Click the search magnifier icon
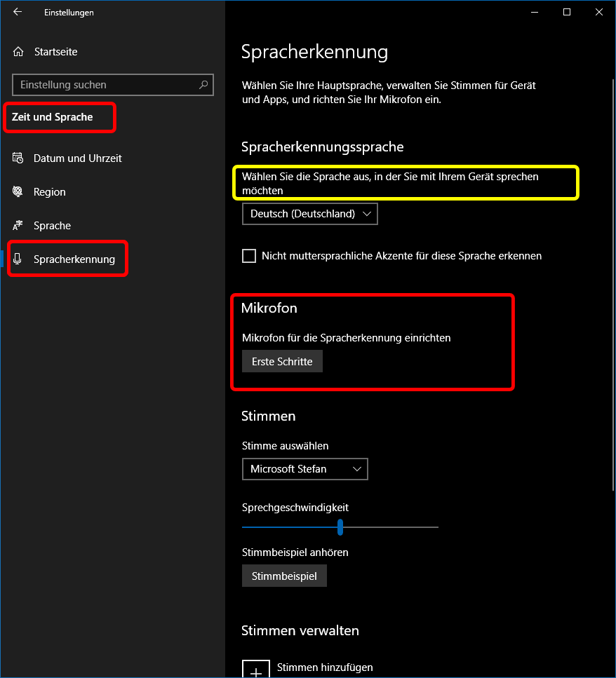Screen dimensions: 616x678 [x=203, y=85]
